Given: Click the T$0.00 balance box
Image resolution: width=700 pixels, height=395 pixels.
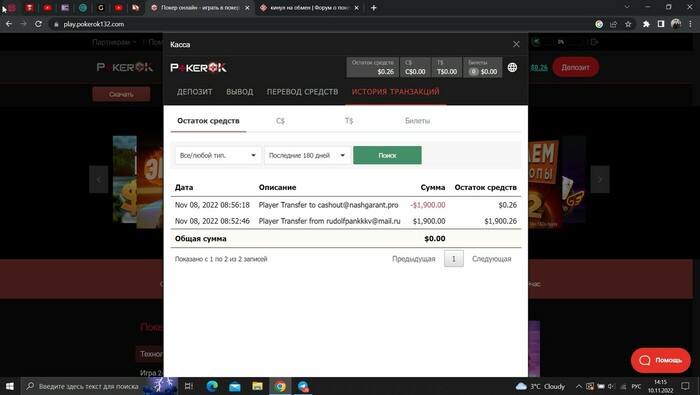Looking at the screenshot, I should click(447, 67).
